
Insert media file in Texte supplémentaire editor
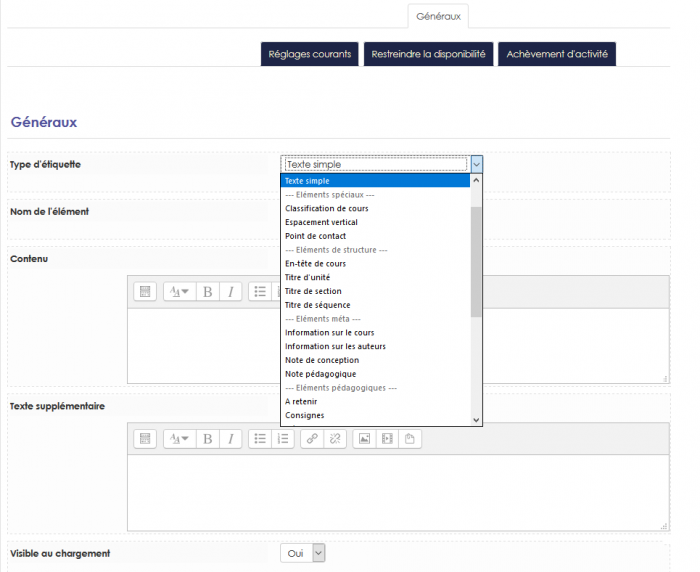pos(387,439)
